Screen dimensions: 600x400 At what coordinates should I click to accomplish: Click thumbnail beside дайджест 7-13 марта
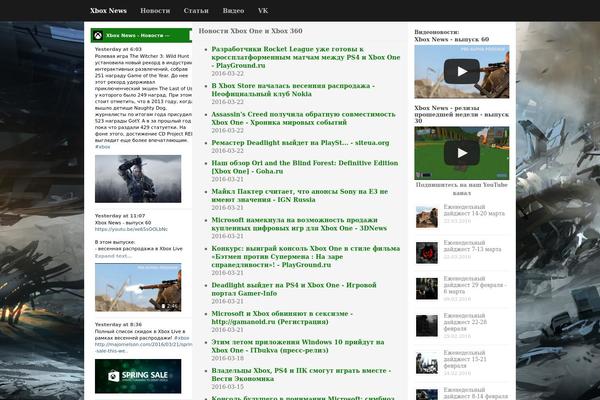[x=427, y=253]
